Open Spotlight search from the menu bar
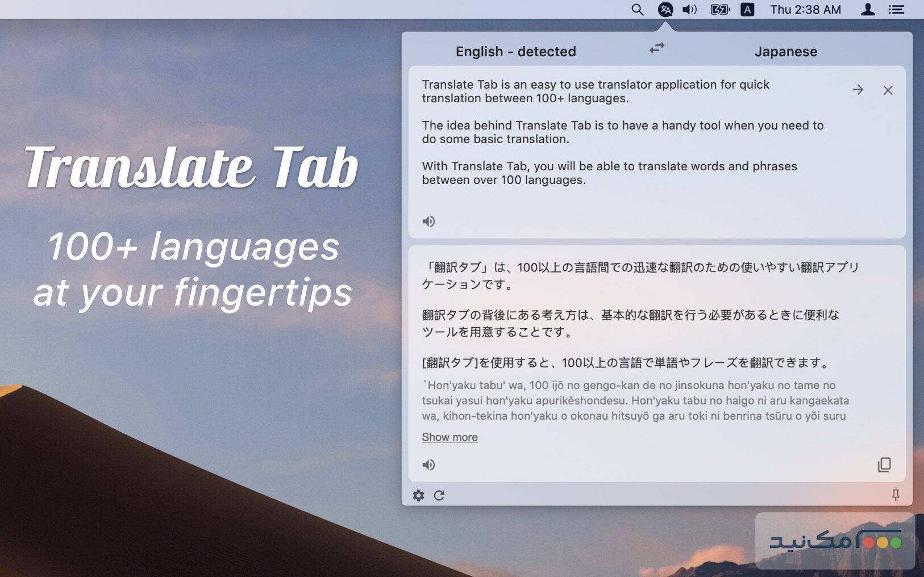 pyautogui.click(x=637, y=9)
